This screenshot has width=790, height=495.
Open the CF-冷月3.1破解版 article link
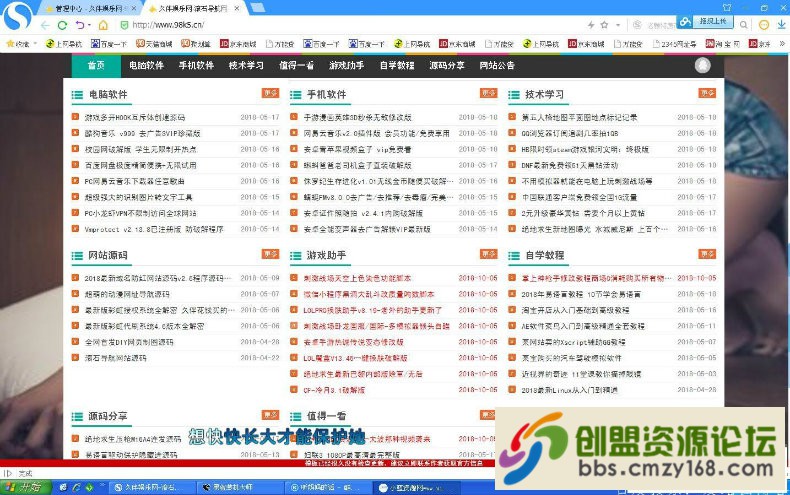335,390
